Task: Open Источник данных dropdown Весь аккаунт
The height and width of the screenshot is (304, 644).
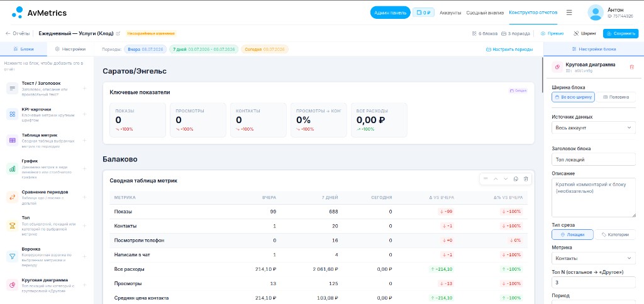Action: tap(594, 128)
